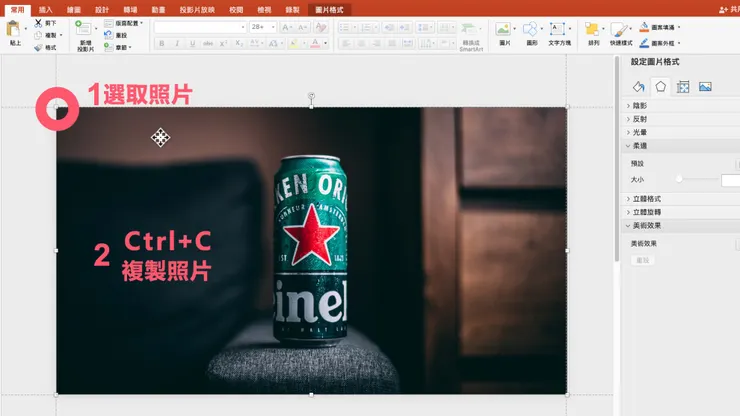Screen dimensions: 740x416
Task: Click the 共用 share person icon
Action: click(x=723, y=9)
